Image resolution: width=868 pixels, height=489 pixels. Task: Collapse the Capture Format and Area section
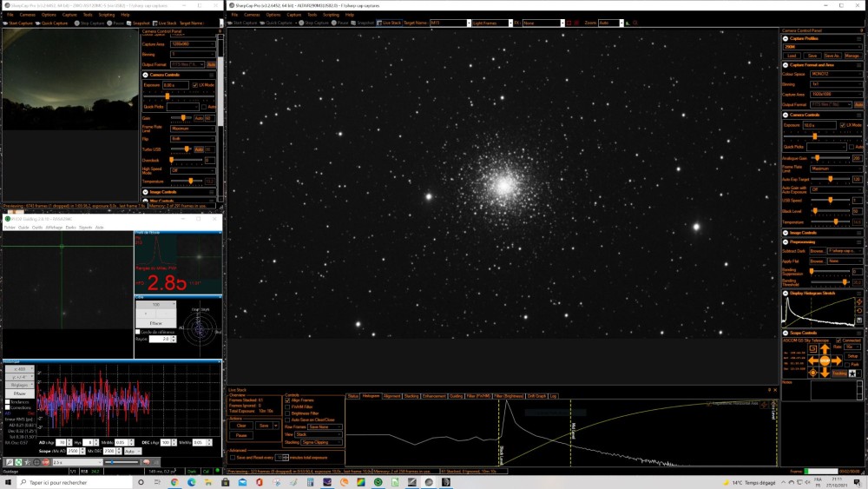(786, 65)
